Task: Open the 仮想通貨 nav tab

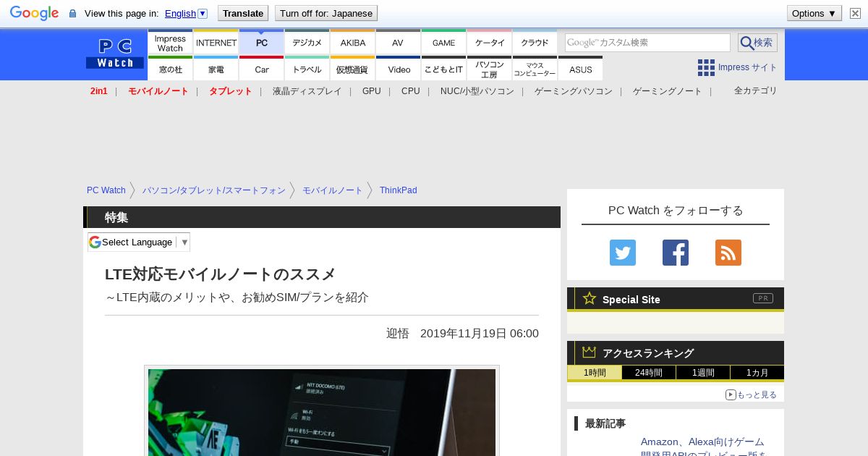Action: click(x=353, y=69)
